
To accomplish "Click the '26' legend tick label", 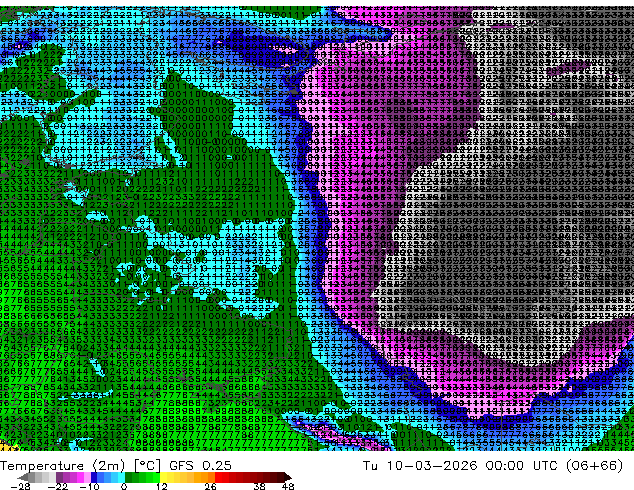I will click(210, 486).
